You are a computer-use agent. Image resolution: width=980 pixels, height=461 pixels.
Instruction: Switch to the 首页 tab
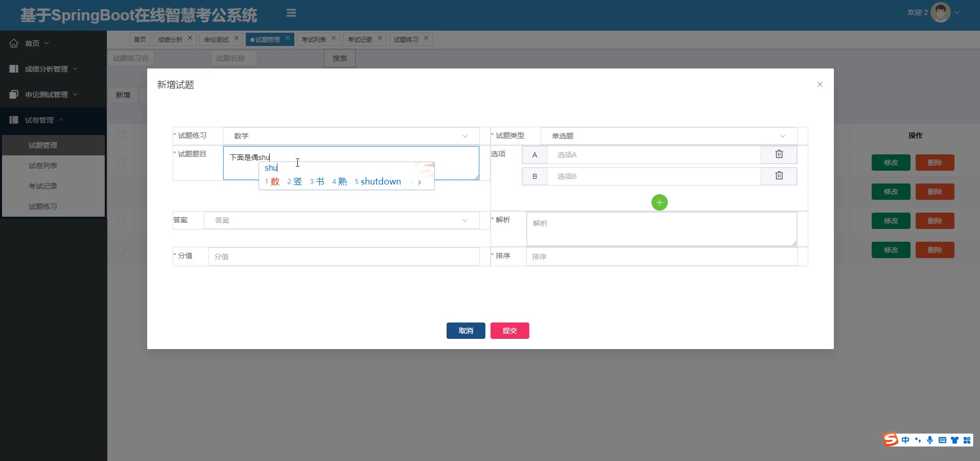(x=140, y=39)
